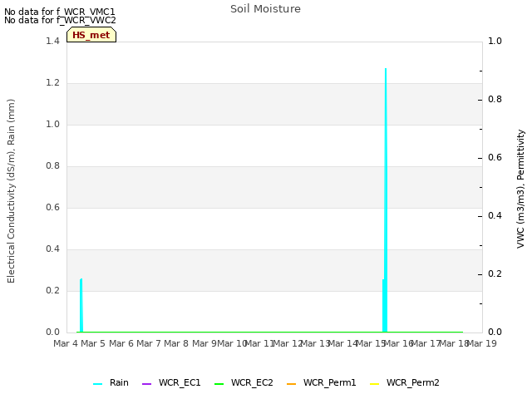
Task: Click the Electrical Conductivity left axis label
Action: (11, 191)
